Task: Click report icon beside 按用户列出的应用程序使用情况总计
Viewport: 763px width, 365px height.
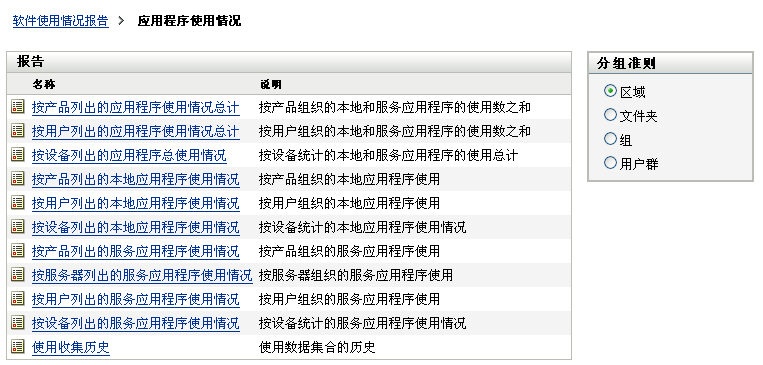Action: click(18, 131)
